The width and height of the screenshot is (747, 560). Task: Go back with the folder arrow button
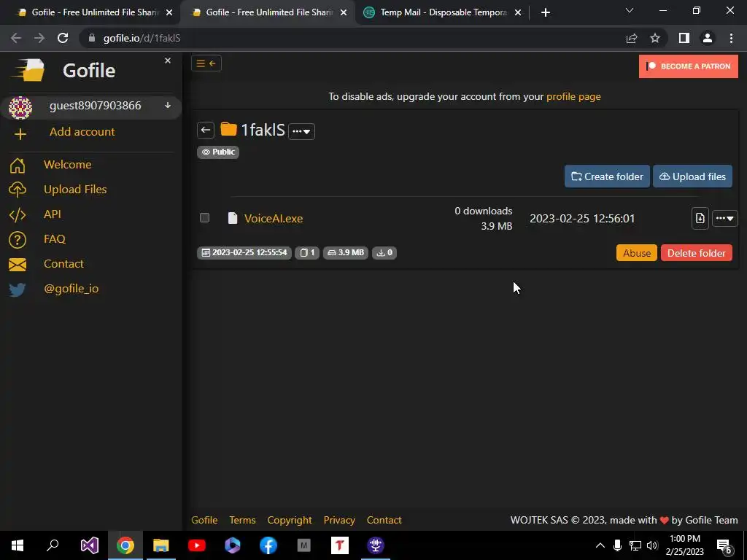pos(206,130)
